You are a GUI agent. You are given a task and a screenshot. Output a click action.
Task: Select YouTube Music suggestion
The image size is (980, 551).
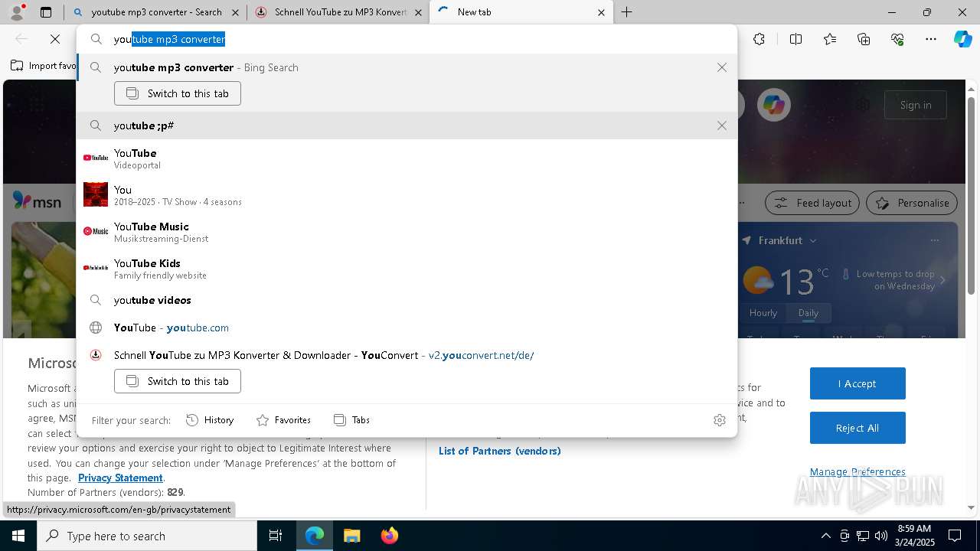407,232
